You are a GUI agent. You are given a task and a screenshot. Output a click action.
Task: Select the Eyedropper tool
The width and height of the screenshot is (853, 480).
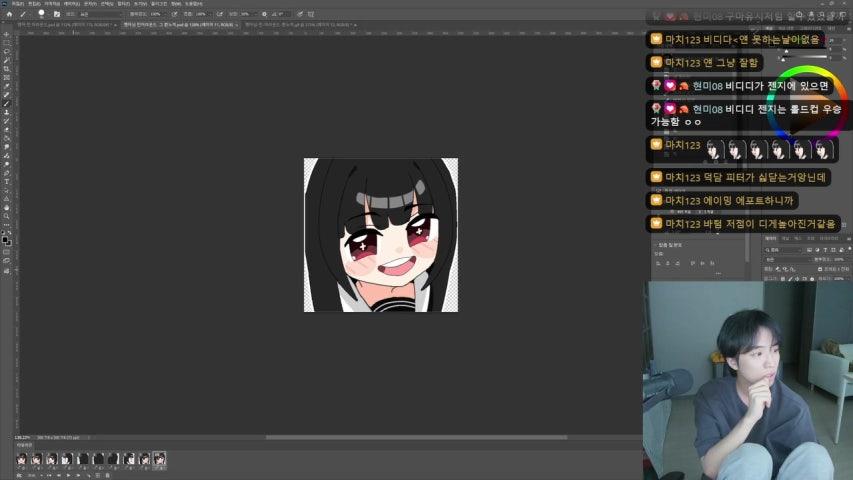click(x=7, y=86)
